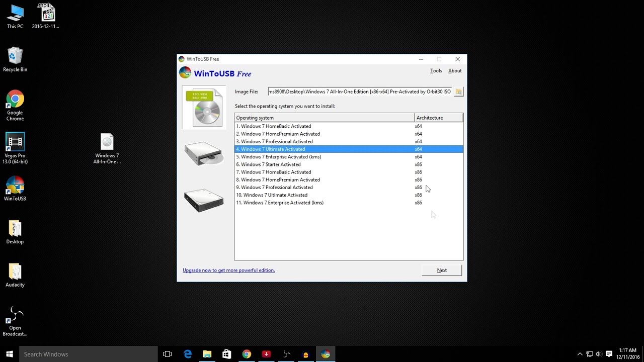The height and width of the screenshot is (362, 644).
Task: Sort by the Architecture column header
Action: click(439, 118)
